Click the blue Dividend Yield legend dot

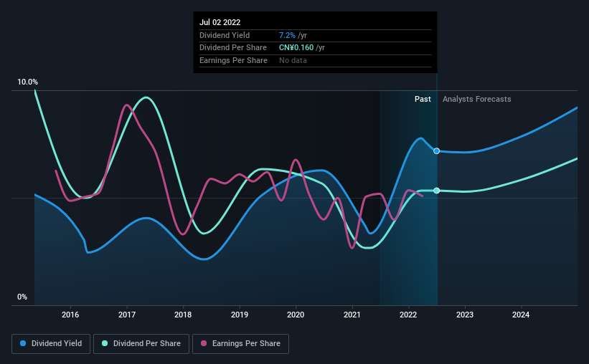click(23, 343)
